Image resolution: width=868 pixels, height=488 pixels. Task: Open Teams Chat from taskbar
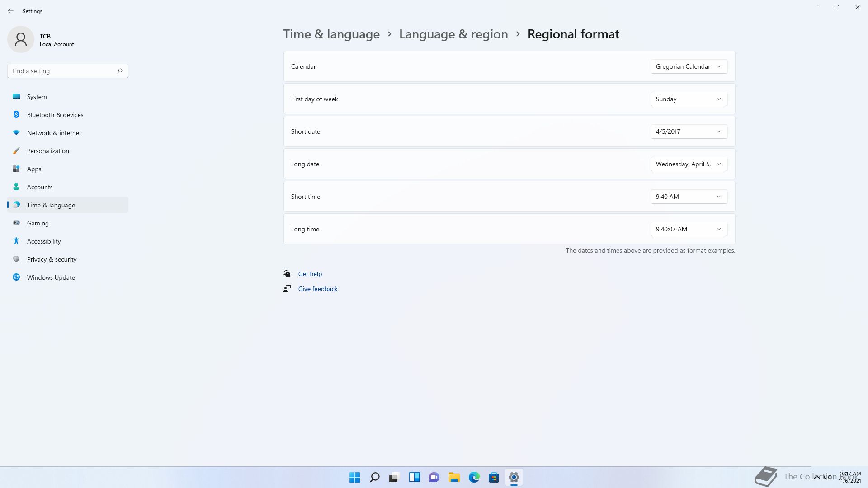(434, 477)
